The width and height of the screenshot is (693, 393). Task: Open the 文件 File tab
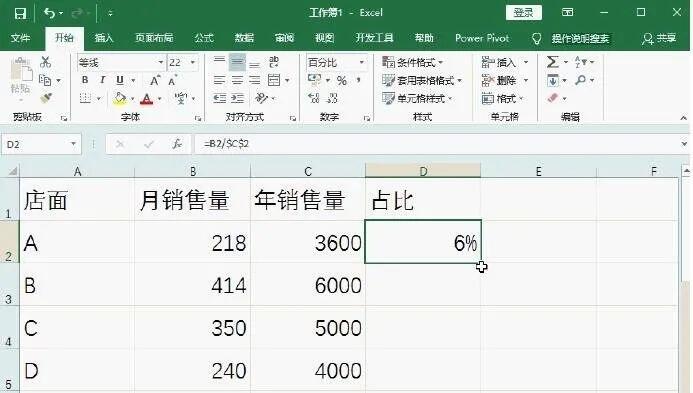[x=21, y=38]
